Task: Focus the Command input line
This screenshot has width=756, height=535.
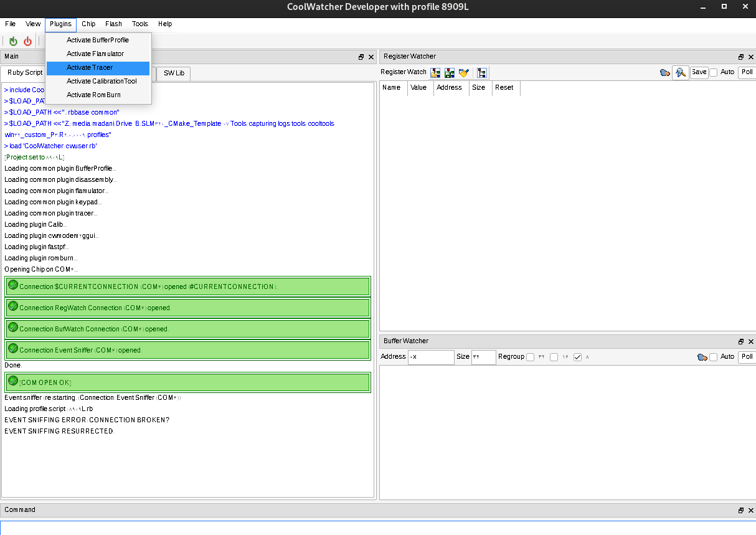Action: 378,528
